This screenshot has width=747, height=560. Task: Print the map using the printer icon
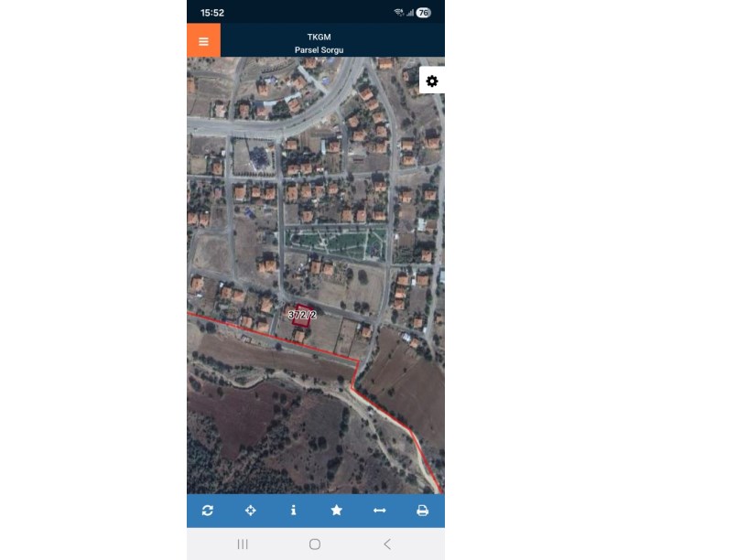[423, 511]
